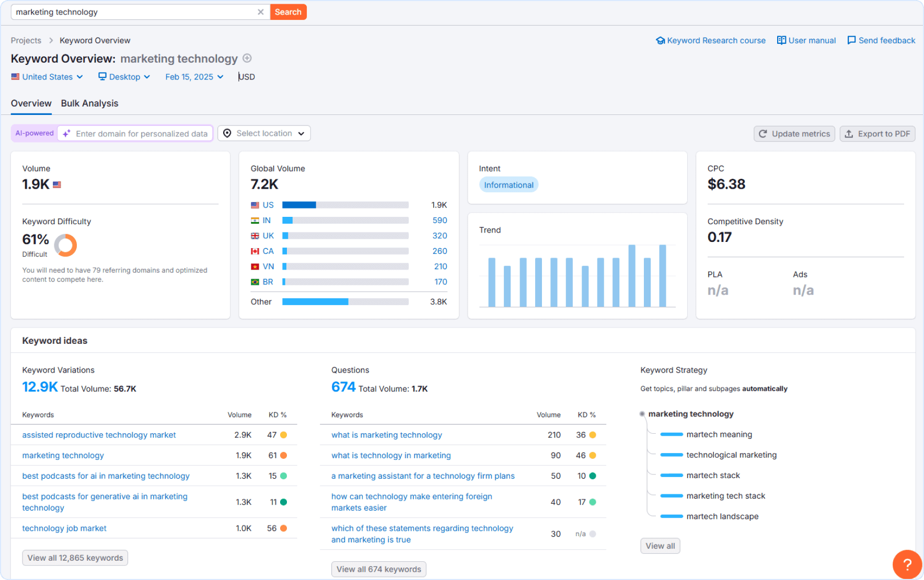924x580 pixels.
Task: Select martech stack tree item
Action: [713, 475]
